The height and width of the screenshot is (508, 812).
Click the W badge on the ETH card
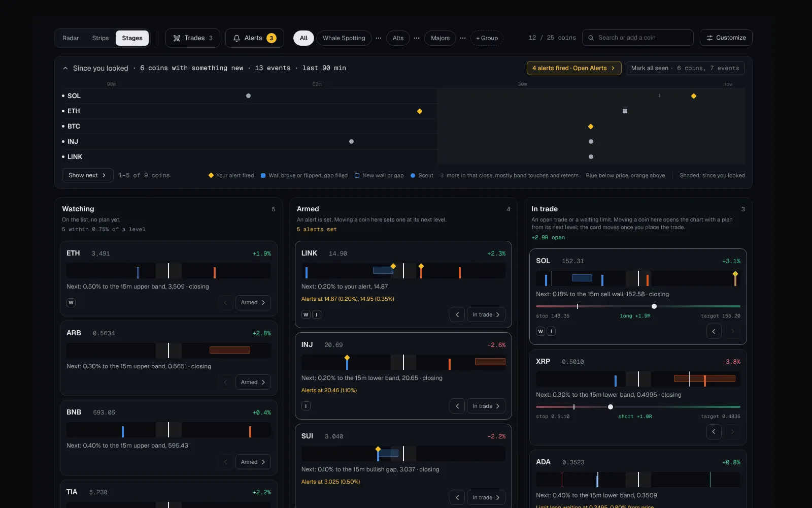tap(71, 303)
